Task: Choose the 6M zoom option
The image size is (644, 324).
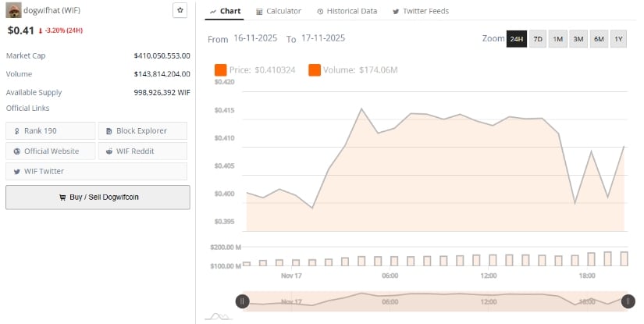Action: pyautogui.click(x=599, y=39)
